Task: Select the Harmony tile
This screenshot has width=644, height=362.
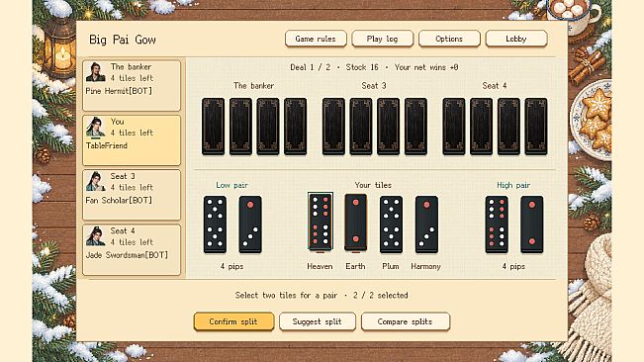Action: tap(426, 225)
